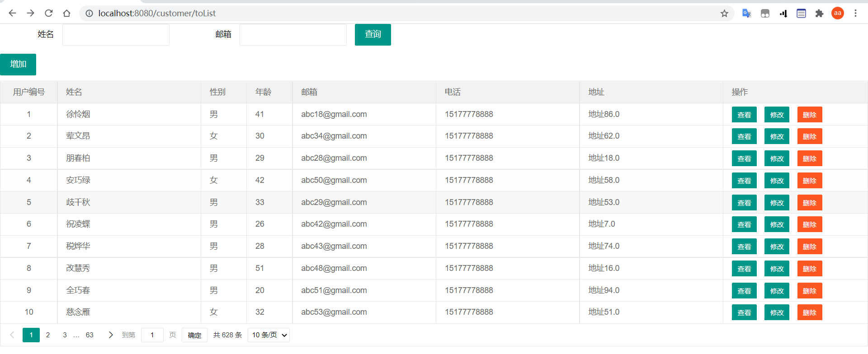868x354 pixels.
Task: Go to page 2 in pagination
Action: (48, 335)
